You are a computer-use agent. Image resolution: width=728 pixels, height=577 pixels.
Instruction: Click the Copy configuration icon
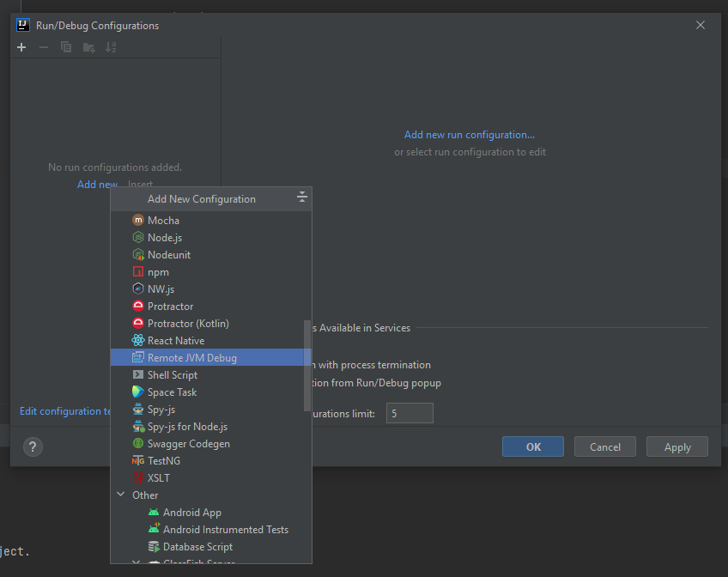pos(66,47)
